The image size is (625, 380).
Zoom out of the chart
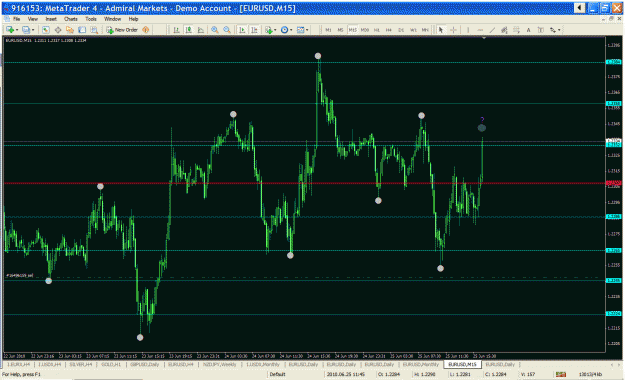(227, 30)
